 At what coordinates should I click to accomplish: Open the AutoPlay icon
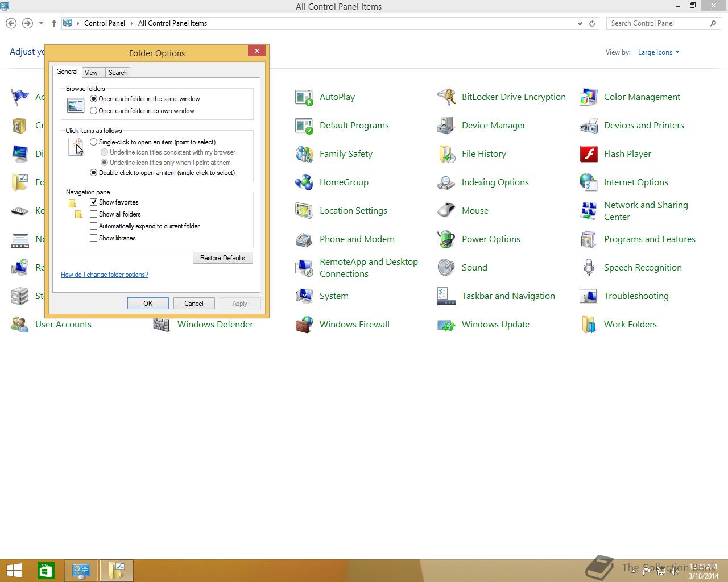coord(304,97)
